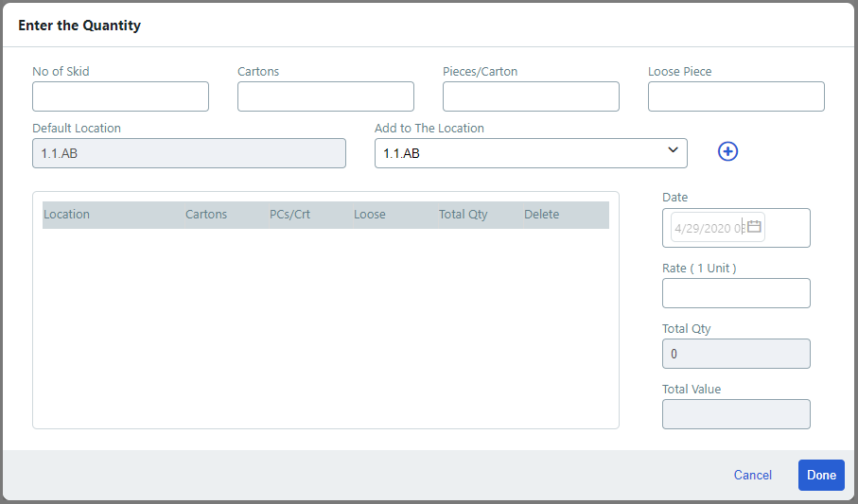Click into the Cartons input box
Image resolution: width=858 pixels, height=504 pixels.
(x=325, y=96)
